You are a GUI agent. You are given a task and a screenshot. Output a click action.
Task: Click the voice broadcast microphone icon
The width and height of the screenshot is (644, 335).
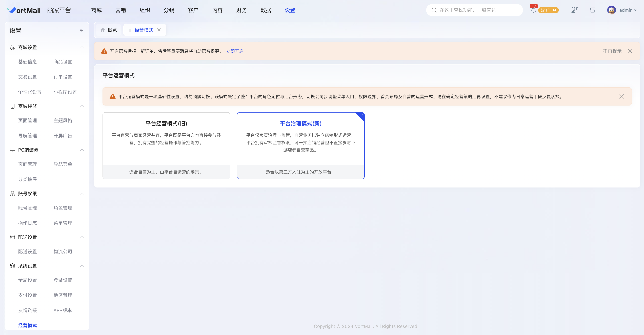tap(574, 10)
